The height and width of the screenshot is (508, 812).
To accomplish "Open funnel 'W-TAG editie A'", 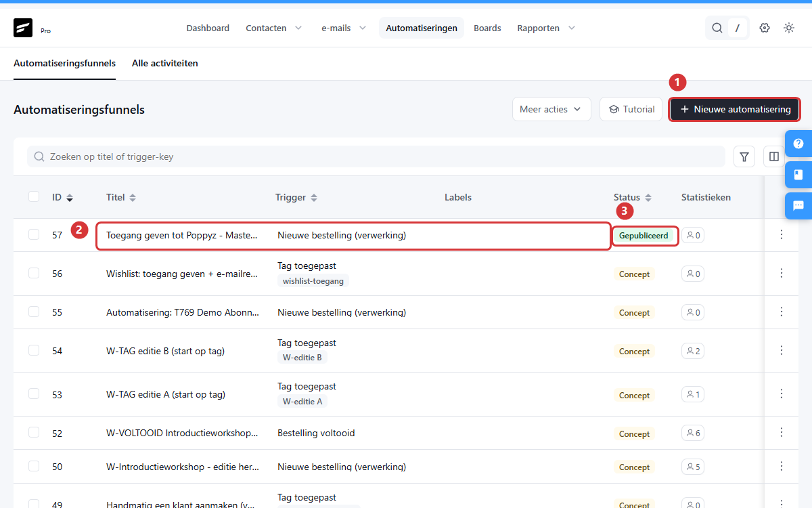I will pos(166,394).
